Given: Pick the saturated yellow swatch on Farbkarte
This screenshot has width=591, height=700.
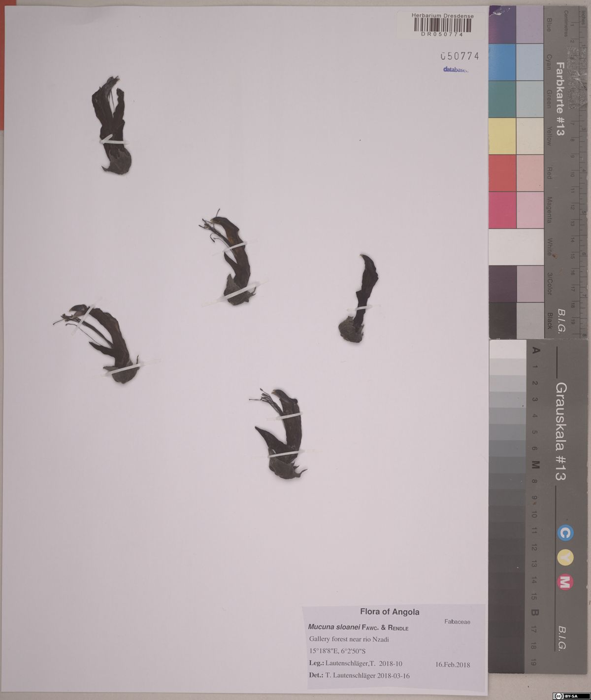Looking at the screenshot, I should pyautogui.click(x=502, y=136).
